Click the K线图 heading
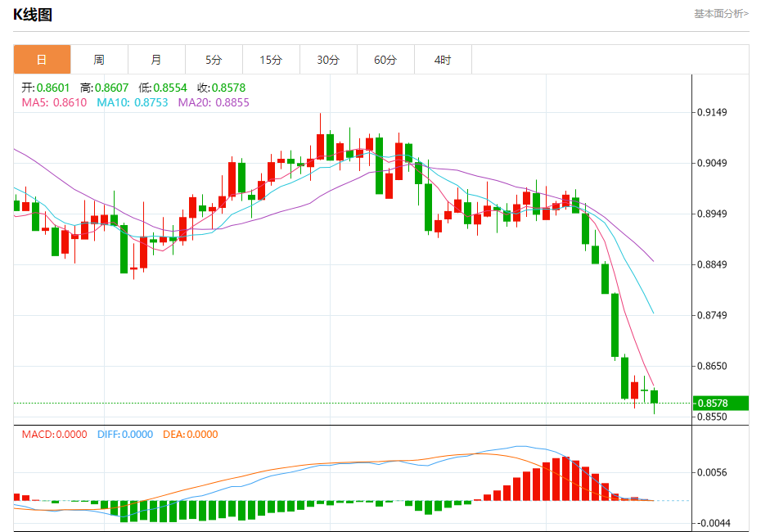The height and width of the screenshot is (532, 761). click(x=33, y=15)
